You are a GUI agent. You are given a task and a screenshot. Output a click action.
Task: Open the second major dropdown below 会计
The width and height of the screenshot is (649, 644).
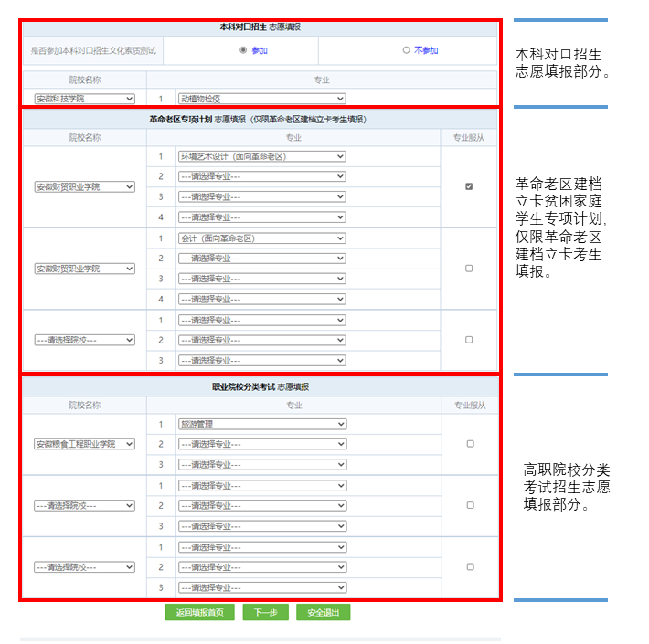261,259
